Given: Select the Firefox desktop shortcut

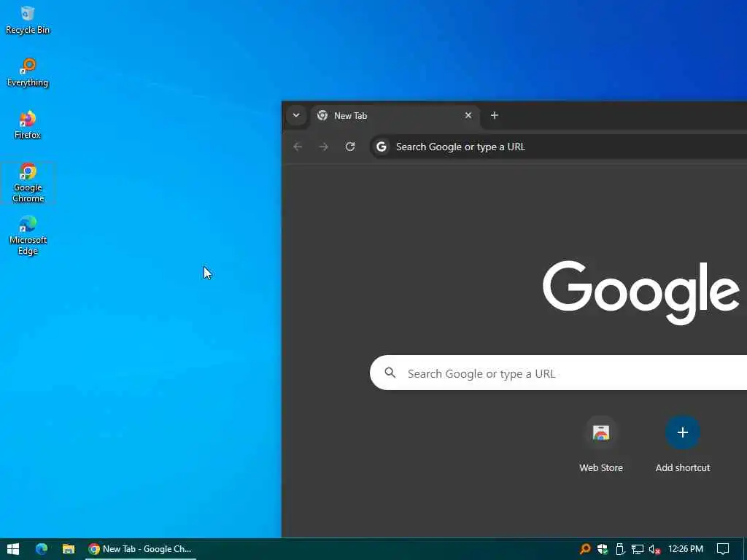Looking at the screenshot, I should [28, 125].
